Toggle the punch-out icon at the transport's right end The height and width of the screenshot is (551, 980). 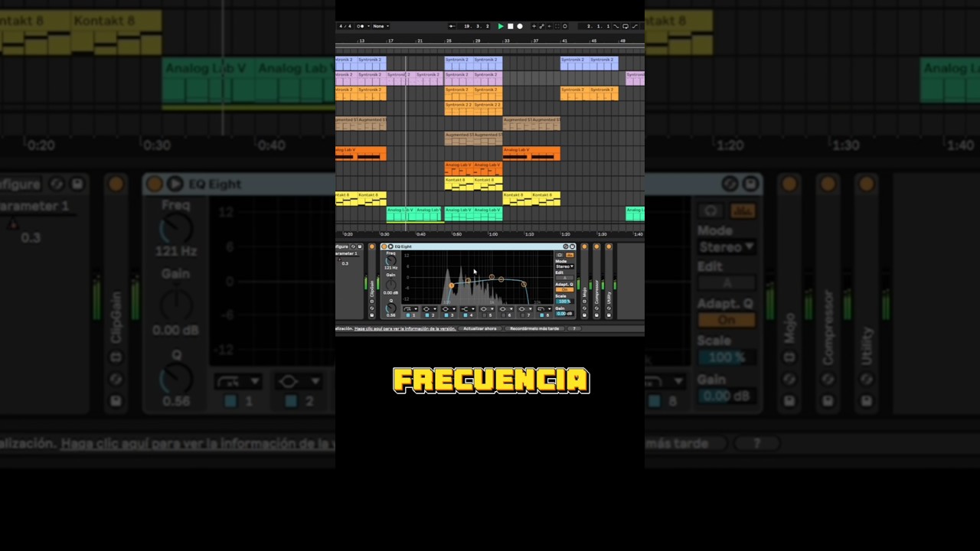[635, 26]
